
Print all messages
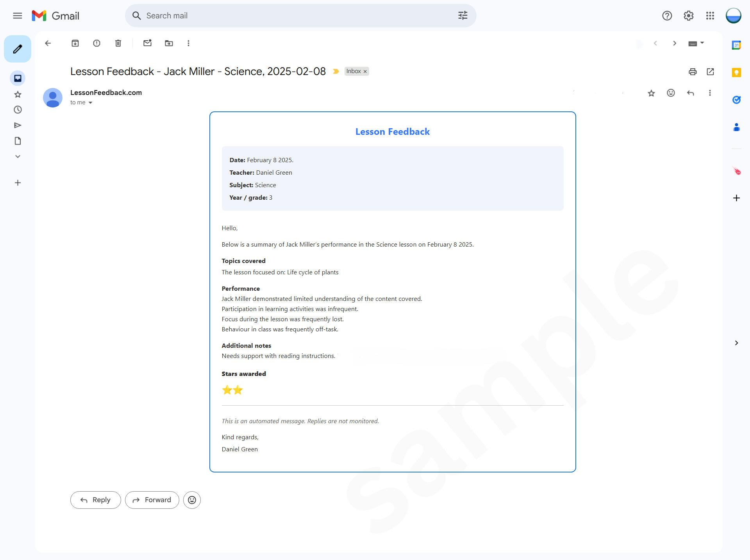(x=693, y=72)
